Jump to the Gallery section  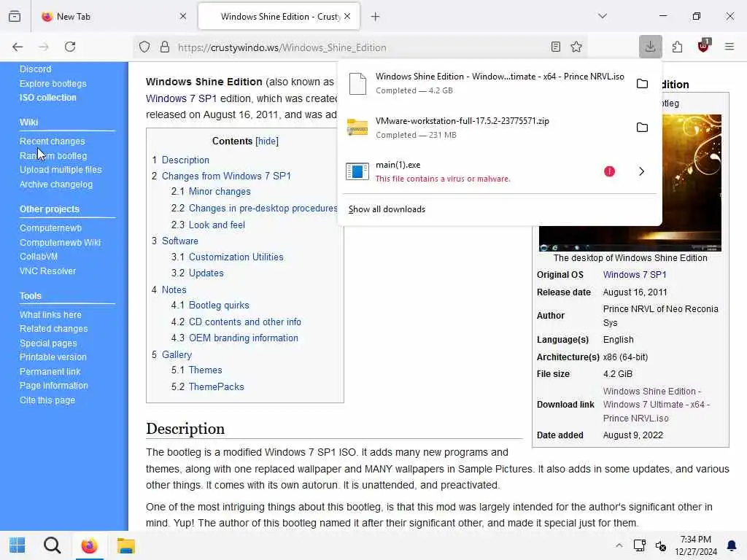177,355
